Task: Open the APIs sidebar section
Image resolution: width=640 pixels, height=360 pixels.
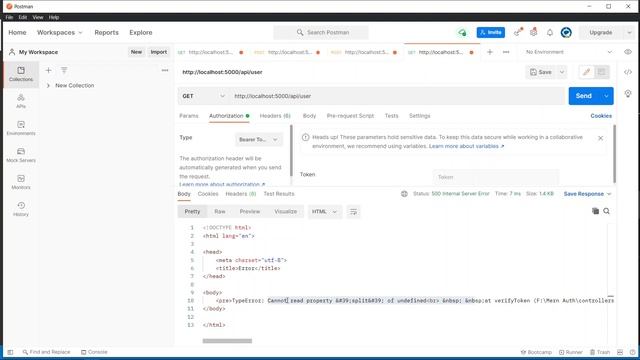Action: coord(21,101)
